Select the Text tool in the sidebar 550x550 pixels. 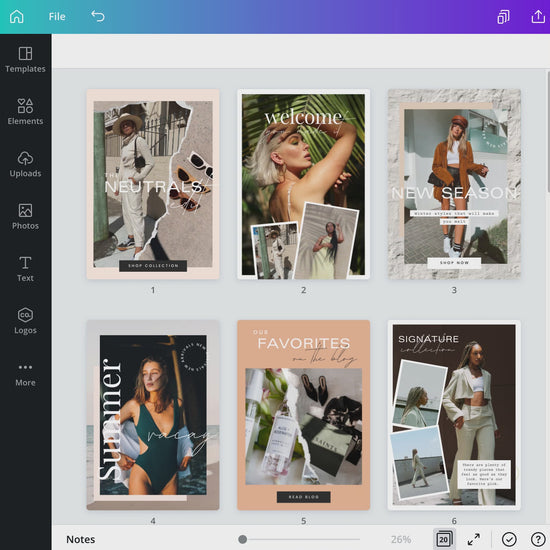pyautogui.click(x=25, y=269)
